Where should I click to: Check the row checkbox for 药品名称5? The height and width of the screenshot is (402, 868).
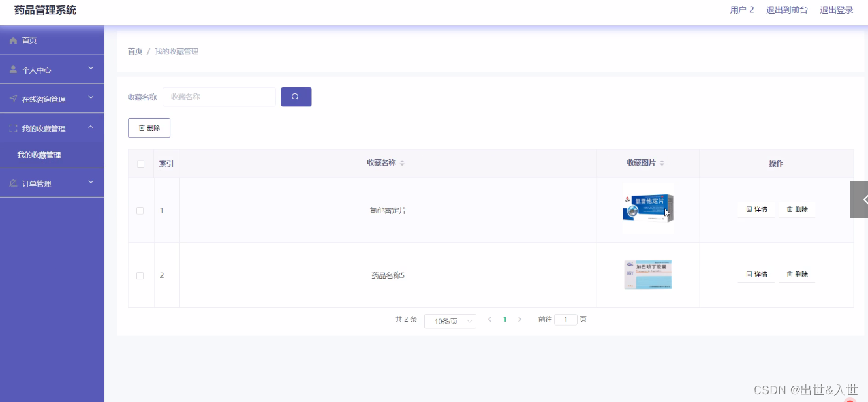tap(140, 276)
